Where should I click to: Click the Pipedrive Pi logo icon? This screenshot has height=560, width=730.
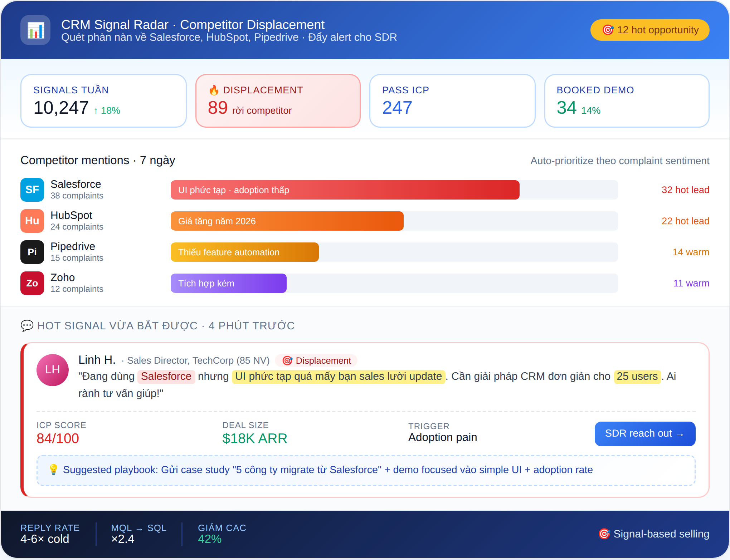[x=32, y=252]
